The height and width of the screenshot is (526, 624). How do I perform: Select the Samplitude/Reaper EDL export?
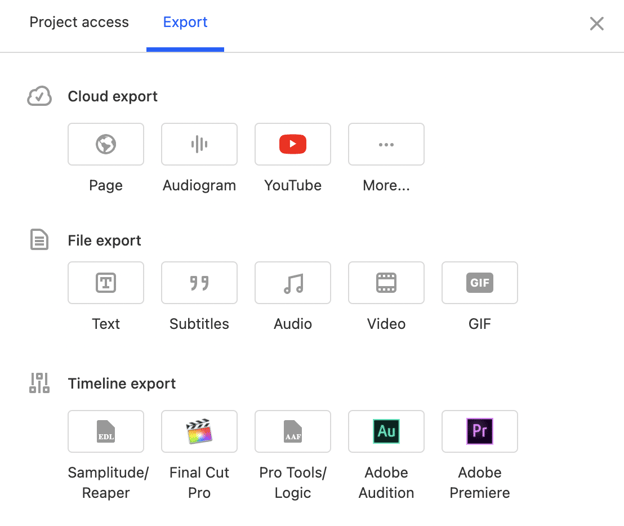click(106, 431)
